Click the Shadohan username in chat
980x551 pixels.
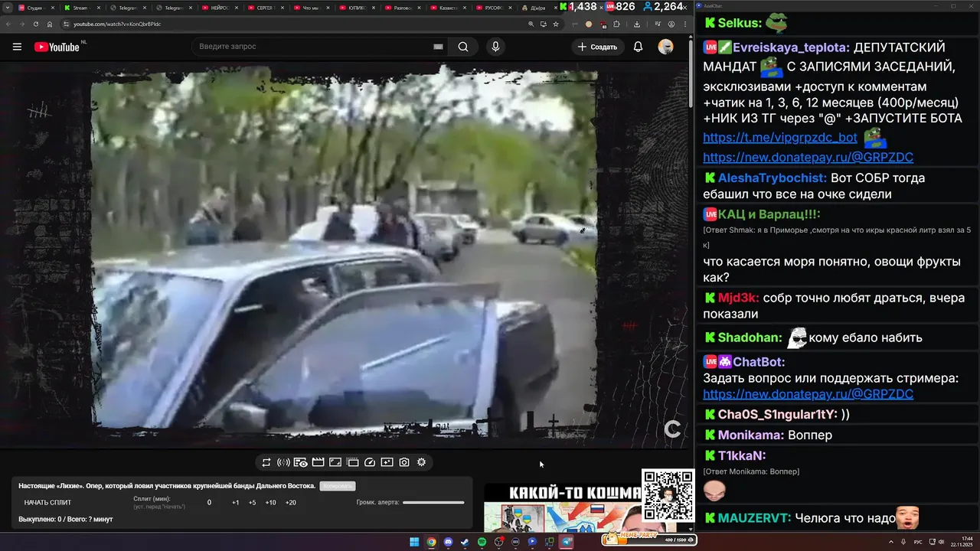click(x=749, y=337)
